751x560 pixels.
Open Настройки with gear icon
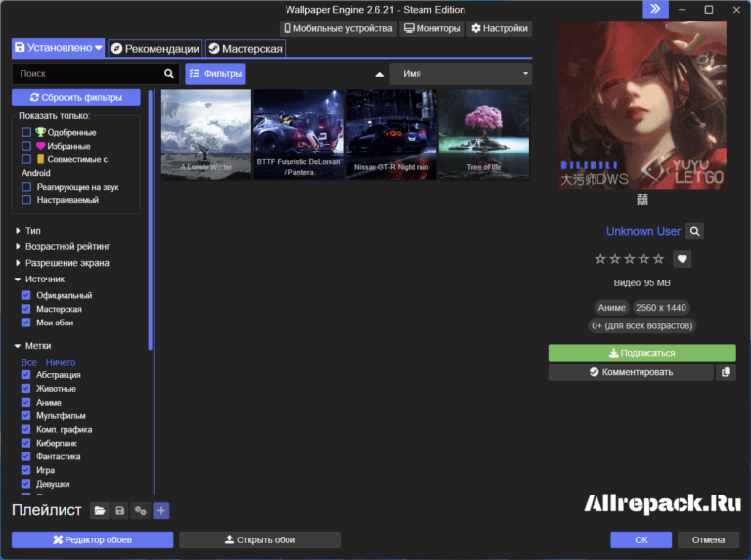(x=500, y=28)
